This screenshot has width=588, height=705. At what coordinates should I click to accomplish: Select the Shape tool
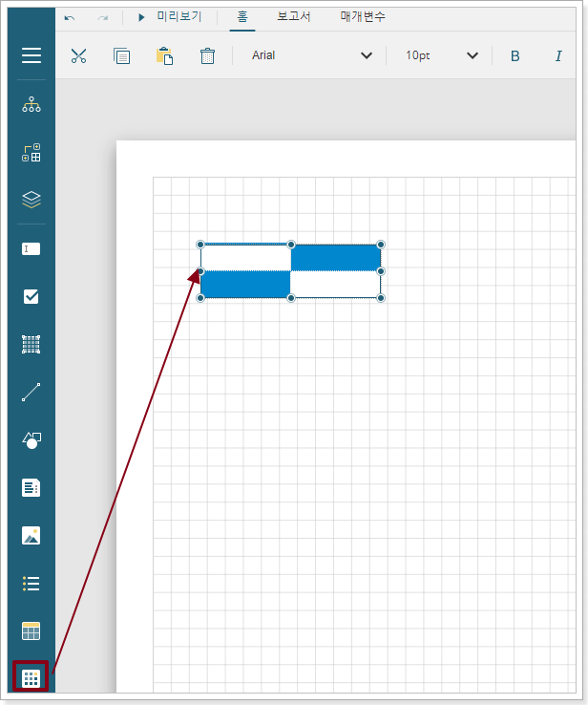coord(31,439)
